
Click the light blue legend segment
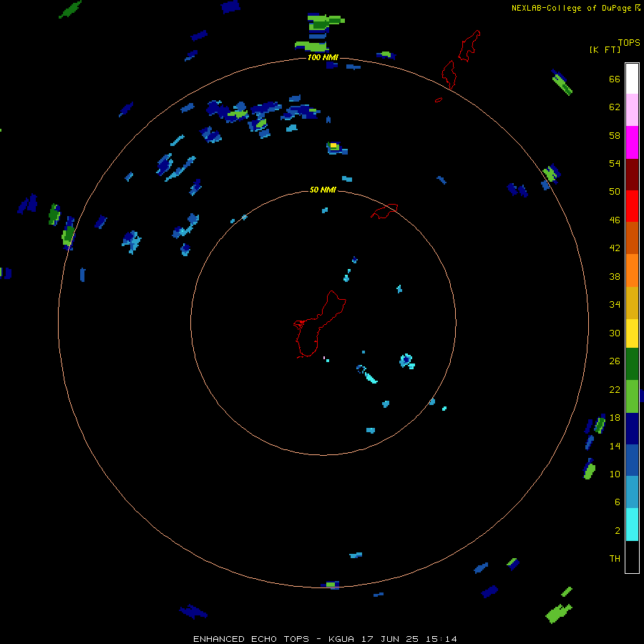[x=632, y=492]
